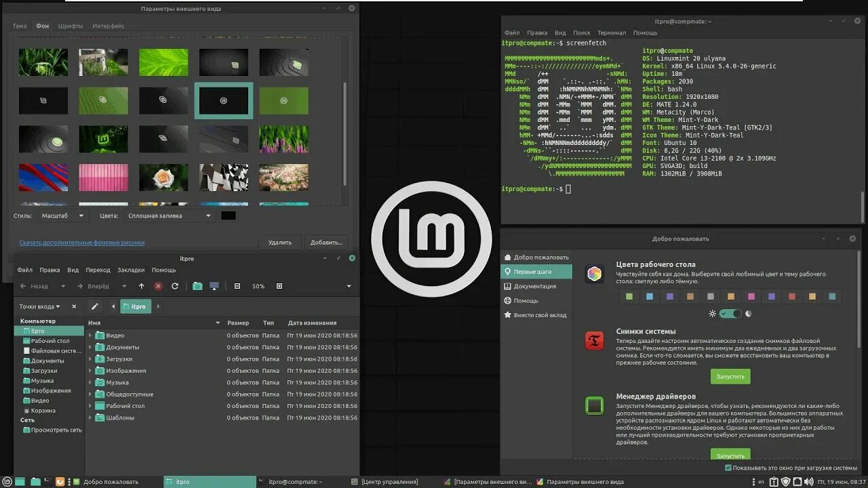The width and height of the screenshot is (868, 488).
Task: Zoom out file manager view
Action: coord(237,286)
